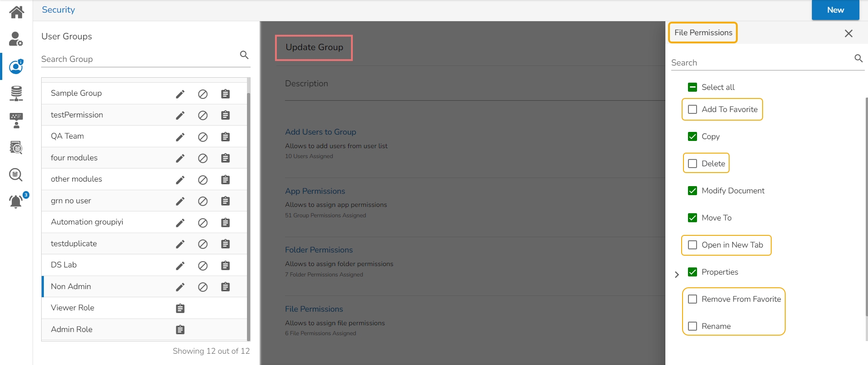Click the New button
The image size is (868, 365).
[x=835, y=10]
